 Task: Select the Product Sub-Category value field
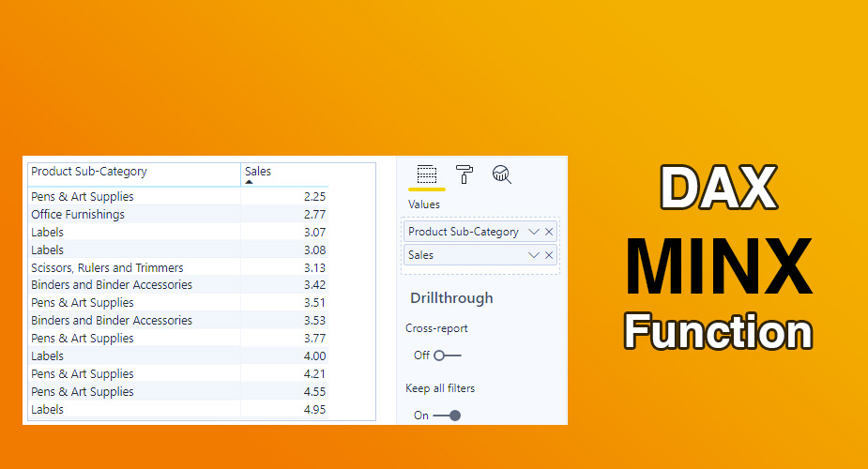point(480,232)
